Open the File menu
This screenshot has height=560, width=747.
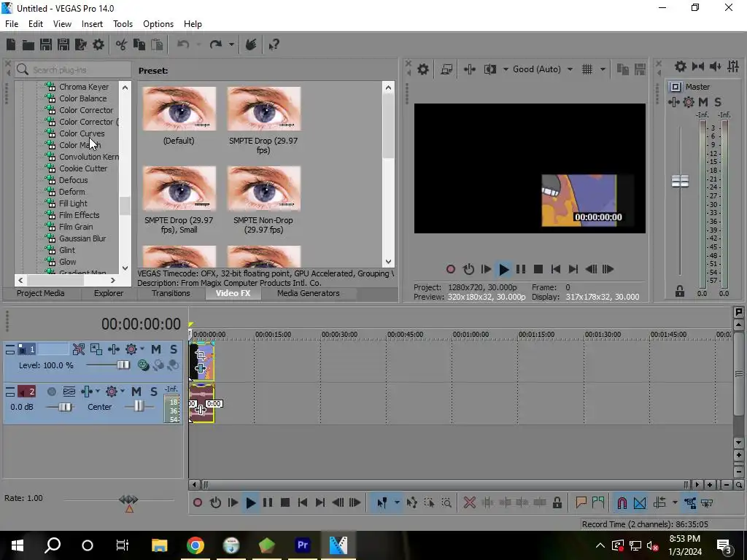tap(12, 24)
